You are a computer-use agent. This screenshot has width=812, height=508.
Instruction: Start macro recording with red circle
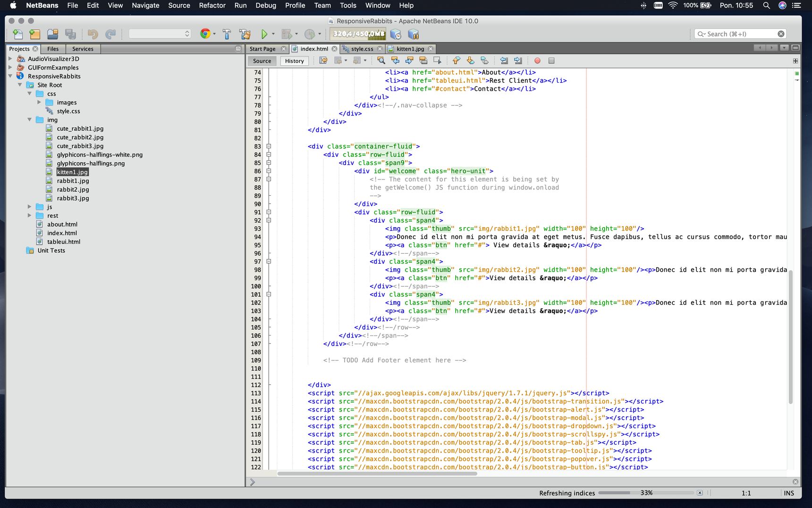(x=537, y=60)
